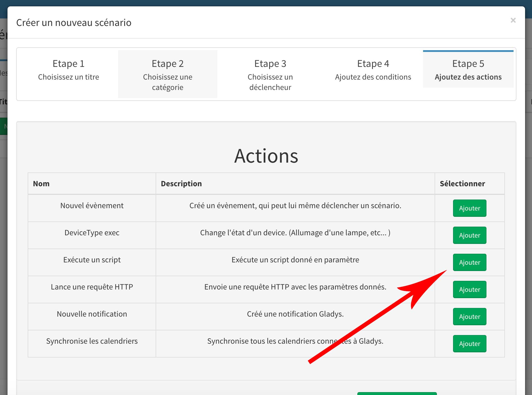532x395 pixels.
Task: Click description 'Créé une notification Gladys.'
Action: (295, 314)
